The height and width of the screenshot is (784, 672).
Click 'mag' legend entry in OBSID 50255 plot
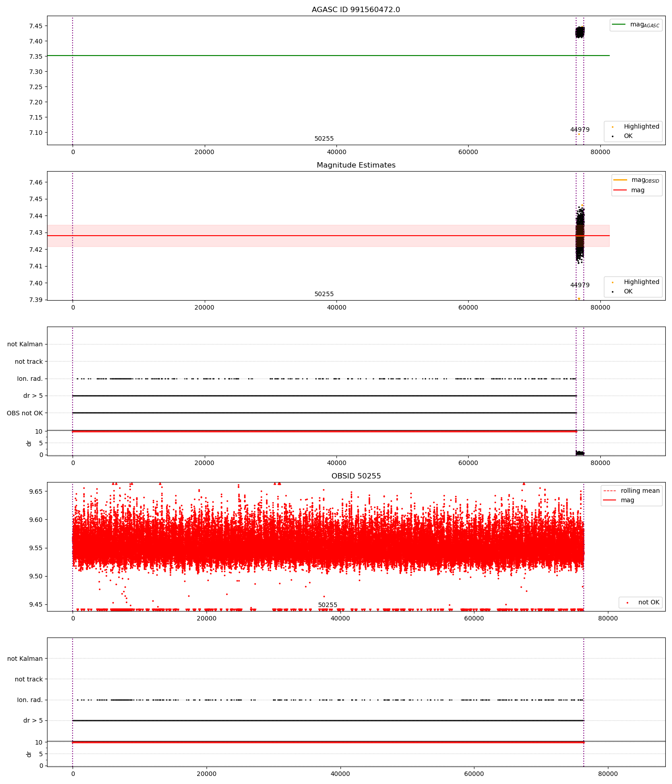coord(619,500)
